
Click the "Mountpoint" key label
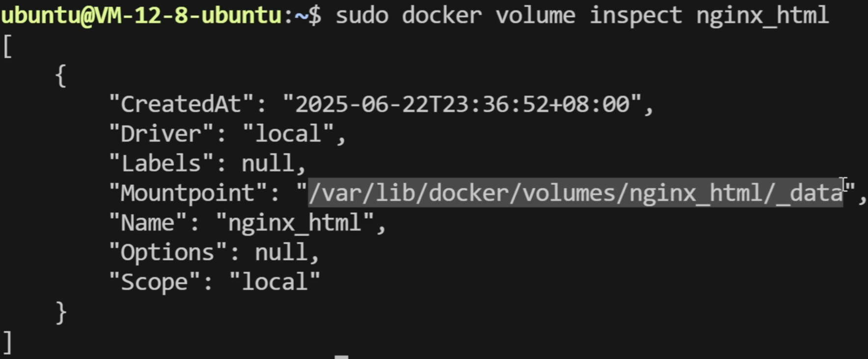pyautogui.click(x=188, y=193)
